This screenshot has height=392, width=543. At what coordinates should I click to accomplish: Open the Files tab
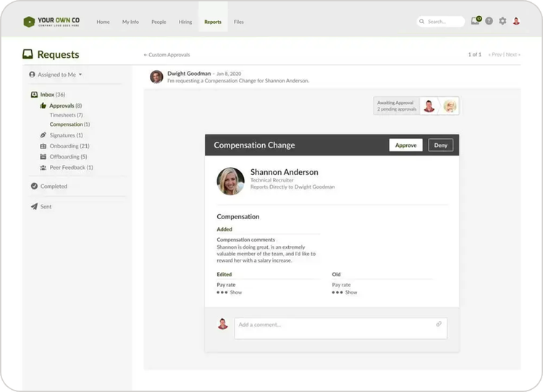(239, 22)
